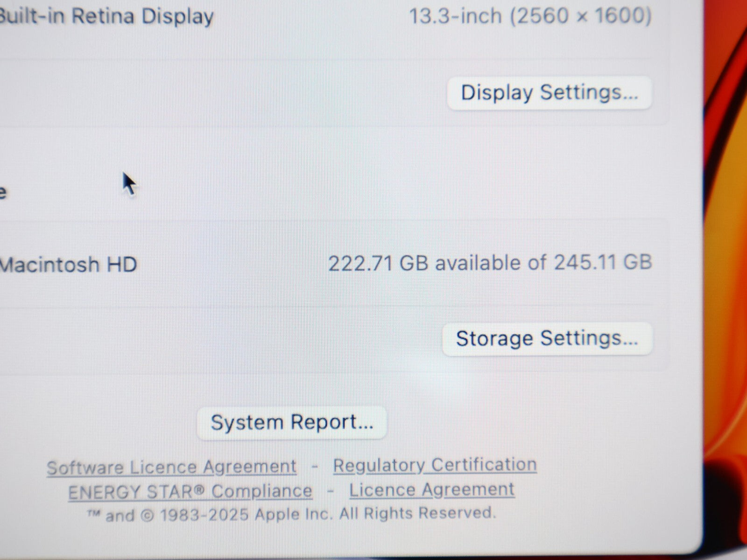The width and height of the screenshot is (747, 560).
Task: Open Display Settings
Action: 550,93
